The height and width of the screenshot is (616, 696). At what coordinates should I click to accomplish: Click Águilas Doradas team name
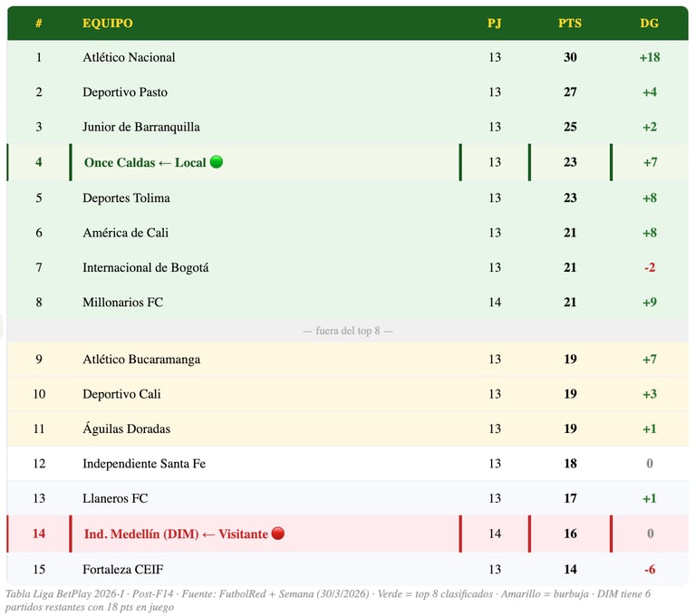[126, 428]
